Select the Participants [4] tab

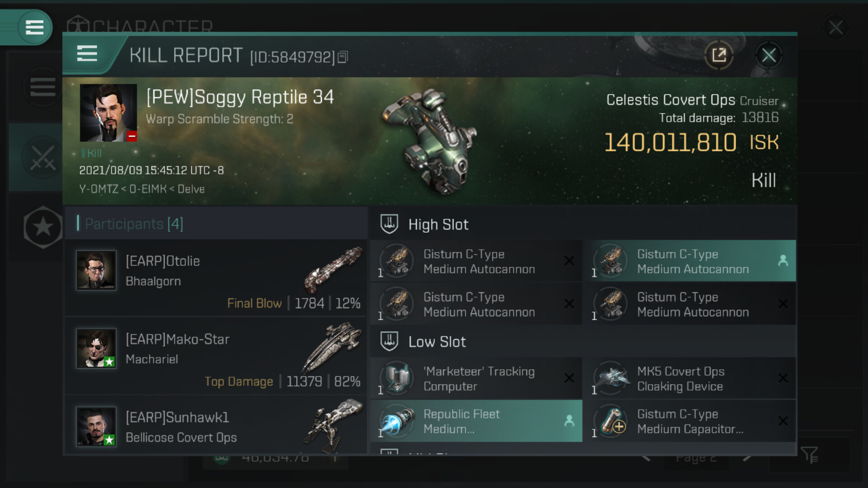(x=134, y=224)
